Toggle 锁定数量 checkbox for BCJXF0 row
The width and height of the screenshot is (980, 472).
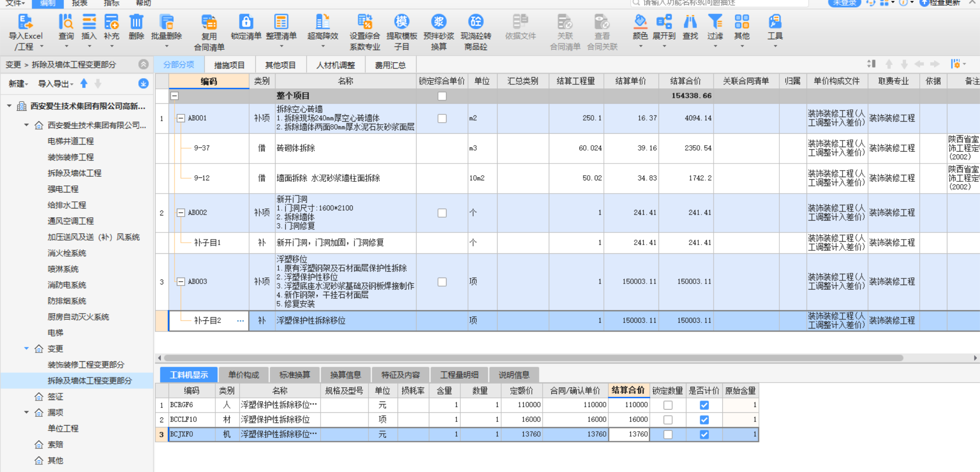(x=668, y=435)
